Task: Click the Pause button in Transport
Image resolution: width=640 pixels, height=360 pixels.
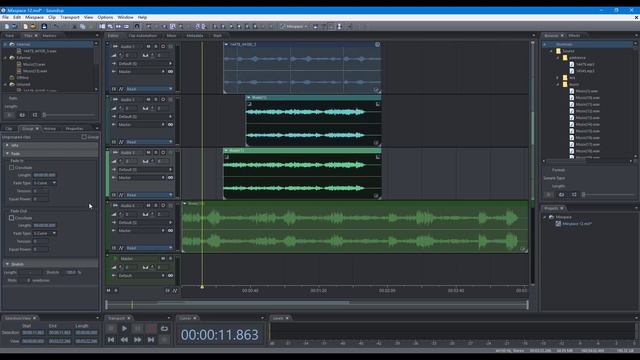Action: coord(138,328)
